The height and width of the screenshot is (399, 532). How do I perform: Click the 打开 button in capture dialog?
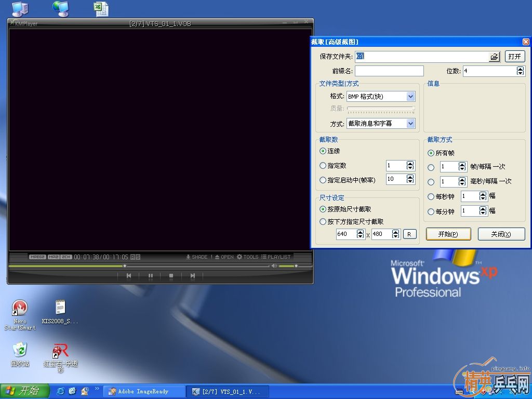[x=515, y=56]
